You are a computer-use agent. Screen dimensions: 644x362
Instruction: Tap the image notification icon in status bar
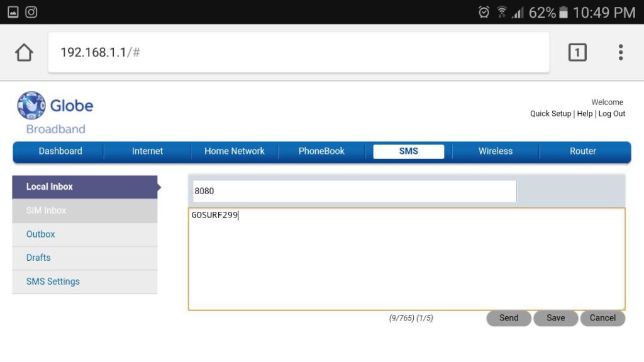(13, 13)
